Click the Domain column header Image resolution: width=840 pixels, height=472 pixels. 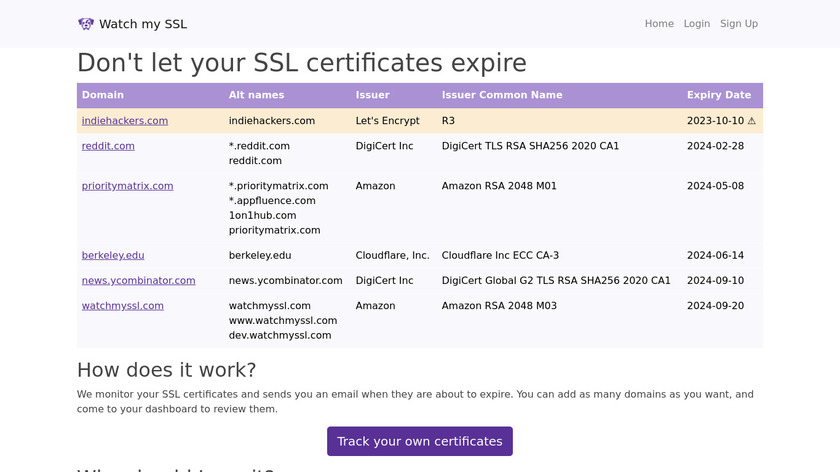(x=103, y=96)
